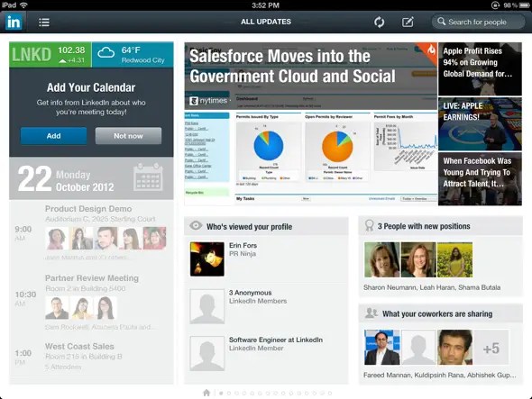The height and width of the screenshot is (399, 532).
Task: Tap the 9:00 AM time label
Action: click(x=23, y=233)
